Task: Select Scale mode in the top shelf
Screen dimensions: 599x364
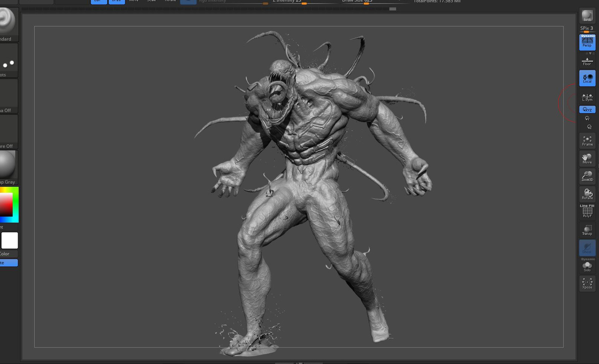Action: click(152, 1)
